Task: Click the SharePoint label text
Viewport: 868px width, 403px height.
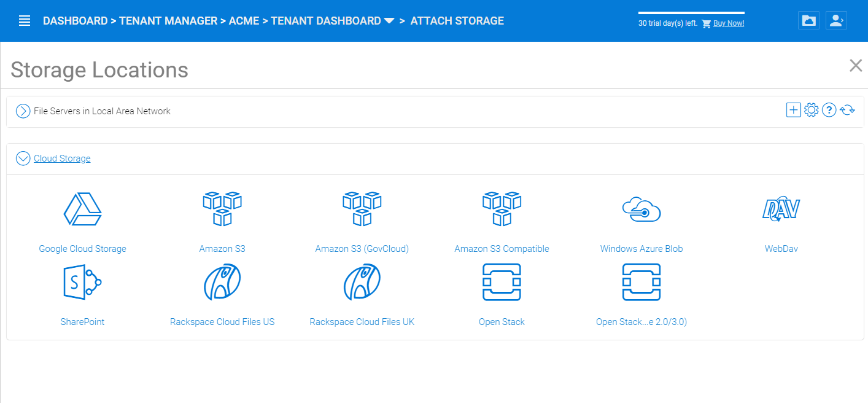Action: [82, 322]
